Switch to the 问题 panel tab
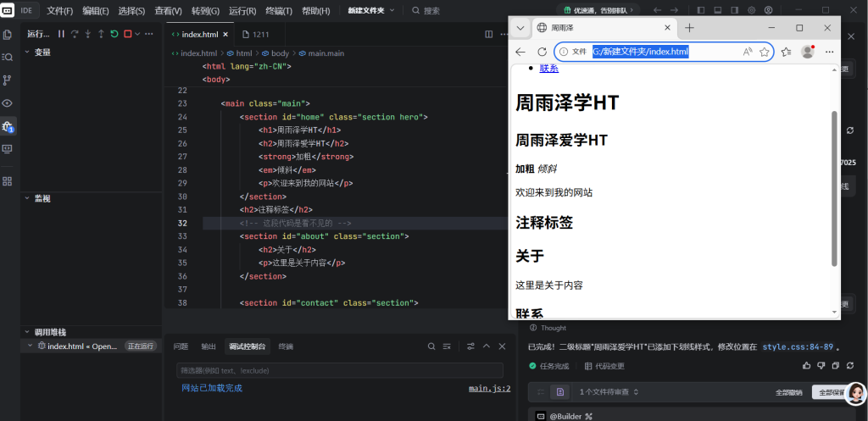868x421 pixels. tap(181, 346)
